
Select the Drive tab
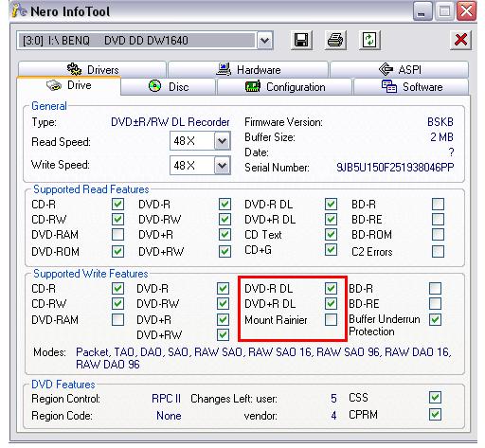point(69,85)
